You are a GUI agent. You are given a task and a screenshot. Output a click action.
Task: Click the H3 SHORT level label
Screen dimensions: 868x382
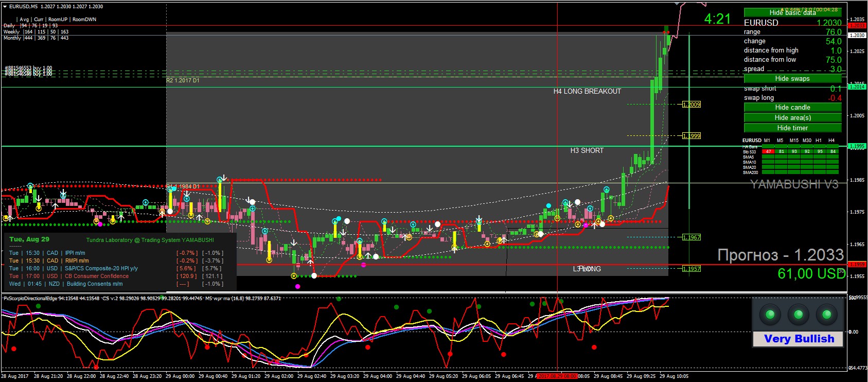[x=587, y=150]
